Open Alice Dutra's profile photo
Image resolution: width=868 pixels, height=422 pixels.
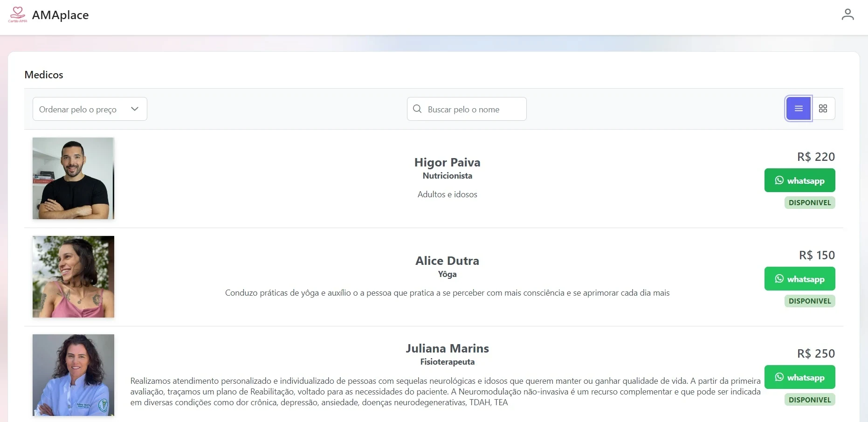click(x=73, y=277)
